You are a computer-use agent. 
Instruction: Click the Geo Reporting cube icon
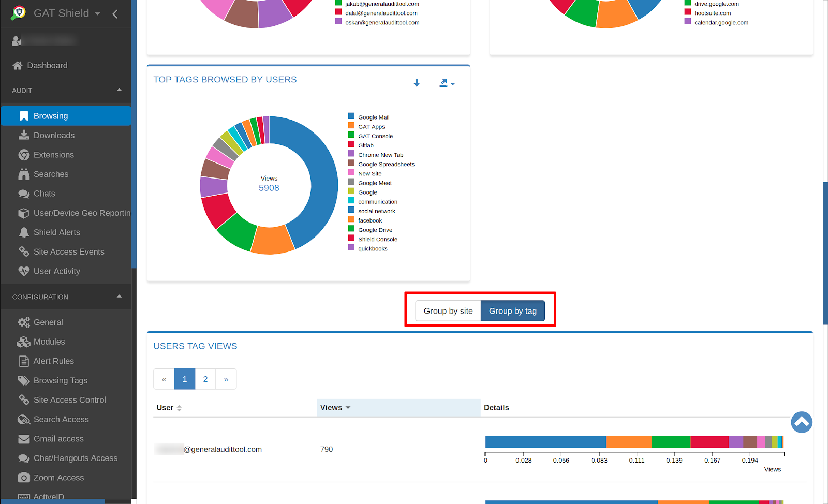(x=24, y=213)
